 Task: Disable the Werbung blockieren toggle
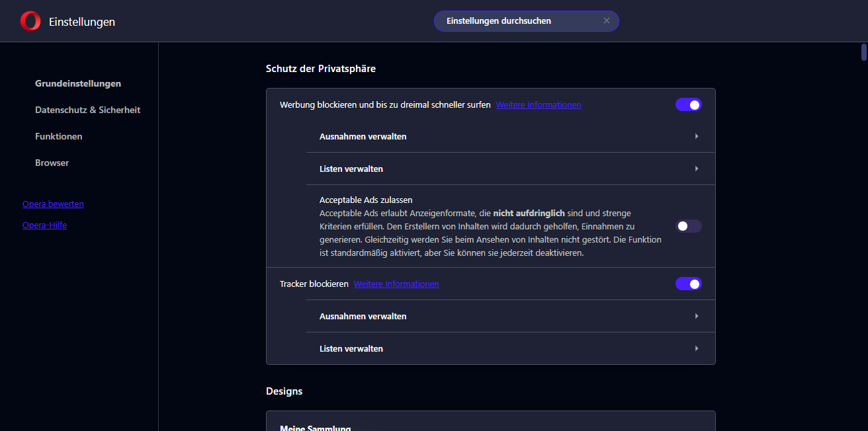[x=688, y=104]
